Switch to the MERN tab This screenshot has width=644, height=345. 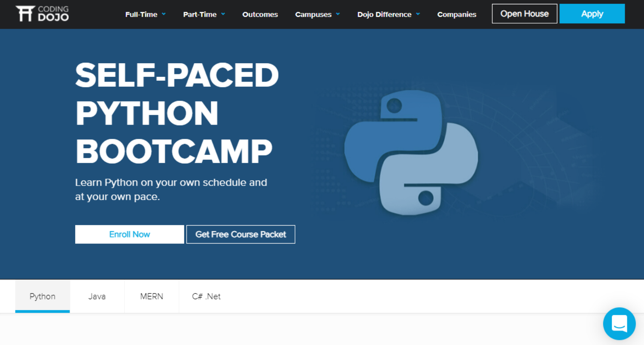coord(151,296)
